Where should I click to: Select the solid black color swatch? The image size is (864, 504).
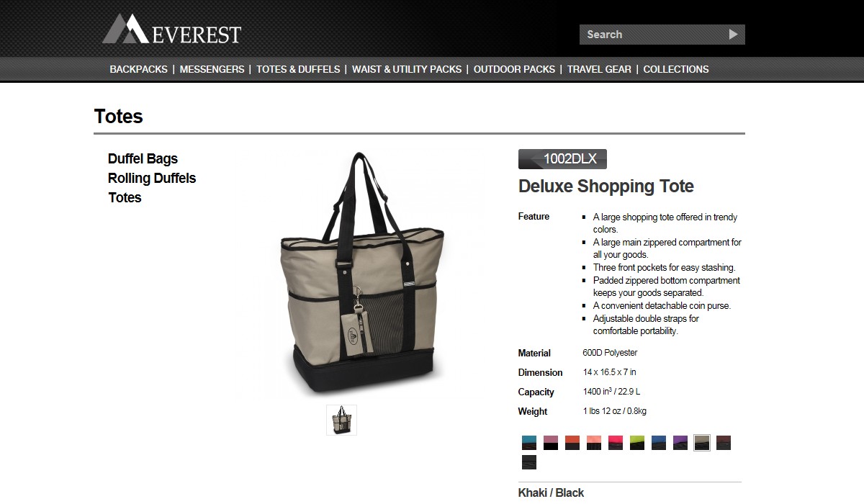pos(529,462)
